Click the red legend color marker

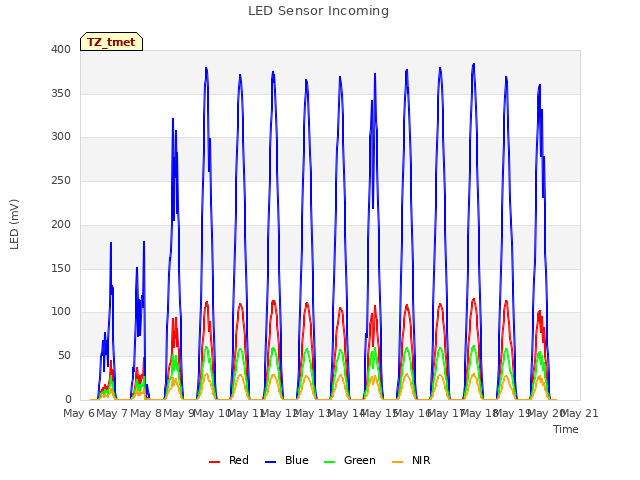pos(214,462)
